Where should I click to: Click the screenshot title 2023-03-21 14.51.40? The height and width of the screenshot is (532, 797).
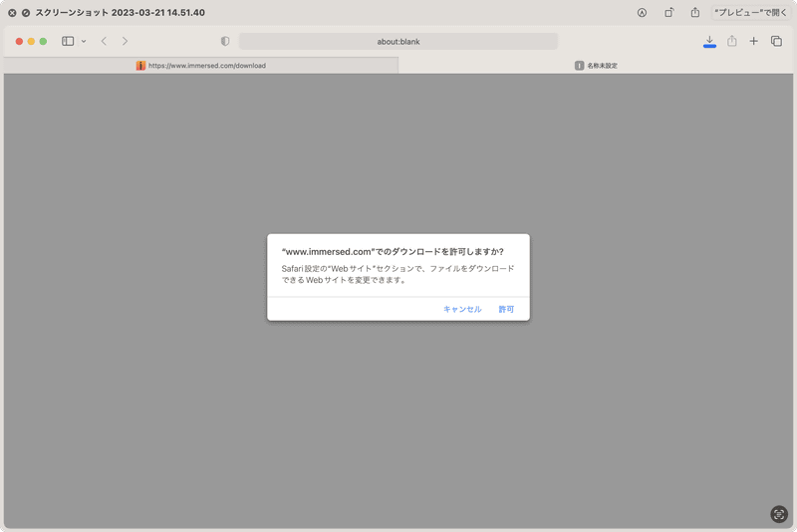pos(120,13)
